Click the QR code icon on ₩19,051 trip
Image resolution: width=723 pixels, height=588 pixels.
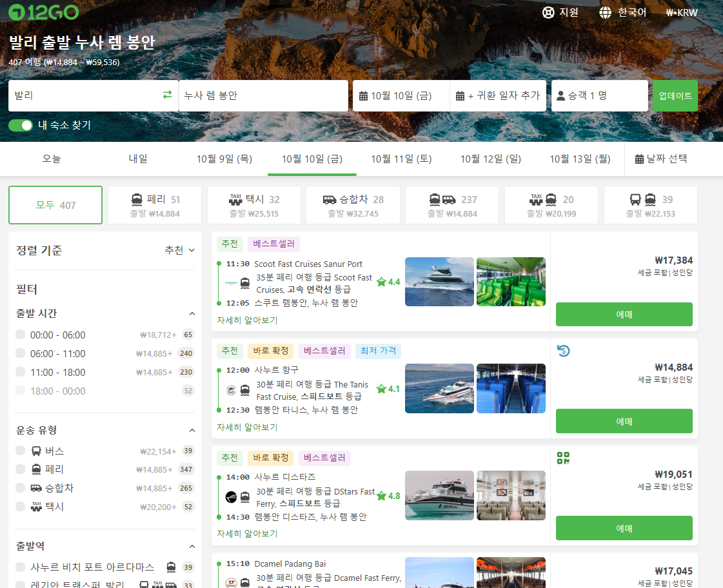click(x=564, y=458)
